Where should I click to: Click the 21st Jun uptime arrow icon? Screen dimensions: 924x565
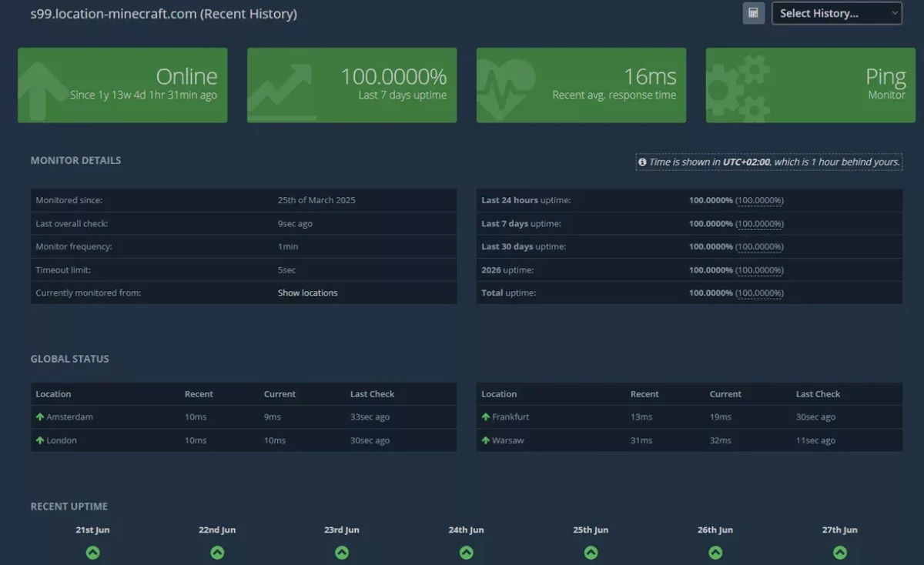pos(92,553)
